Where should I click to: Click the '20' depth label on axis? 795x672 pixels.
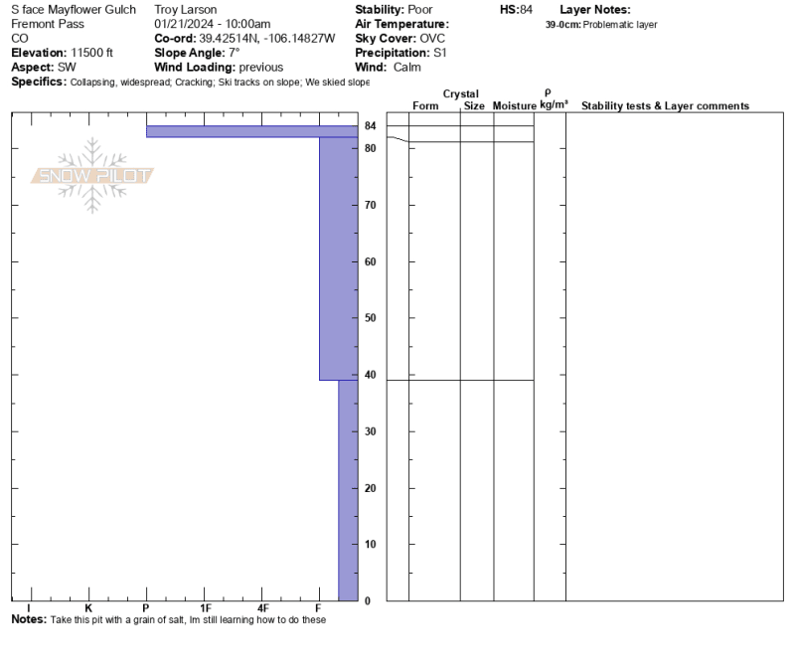pyautogui.click(x=370, y=488)
